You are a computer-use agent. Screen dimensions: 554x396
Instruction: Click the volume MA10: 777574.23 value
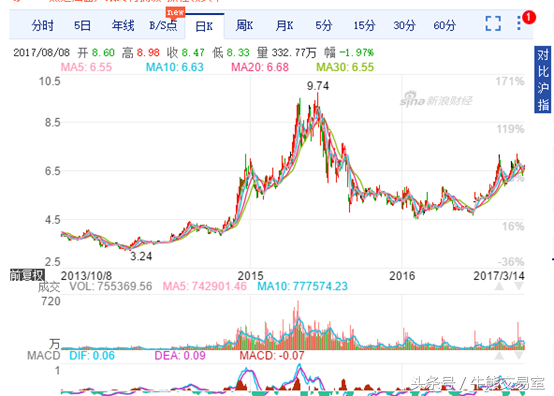pyautogui.click(x=302, y=286)
